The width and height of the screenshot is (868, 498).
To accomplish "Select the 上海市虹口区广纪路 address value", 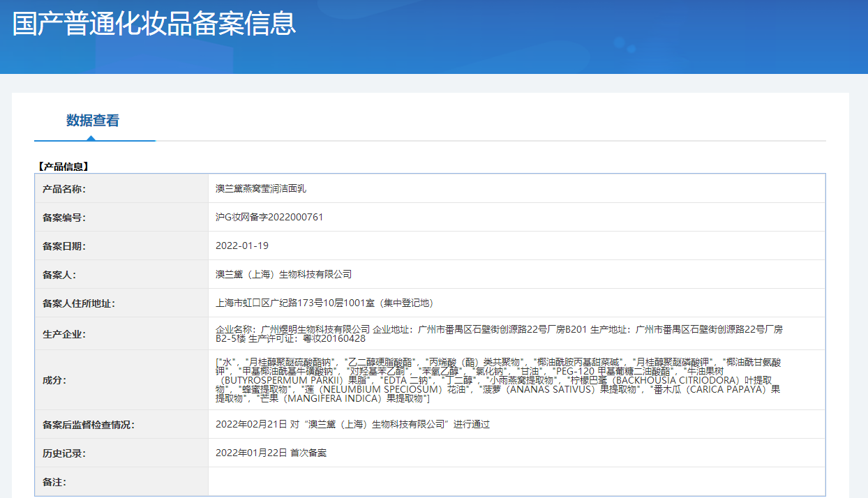I will point(324,303).
